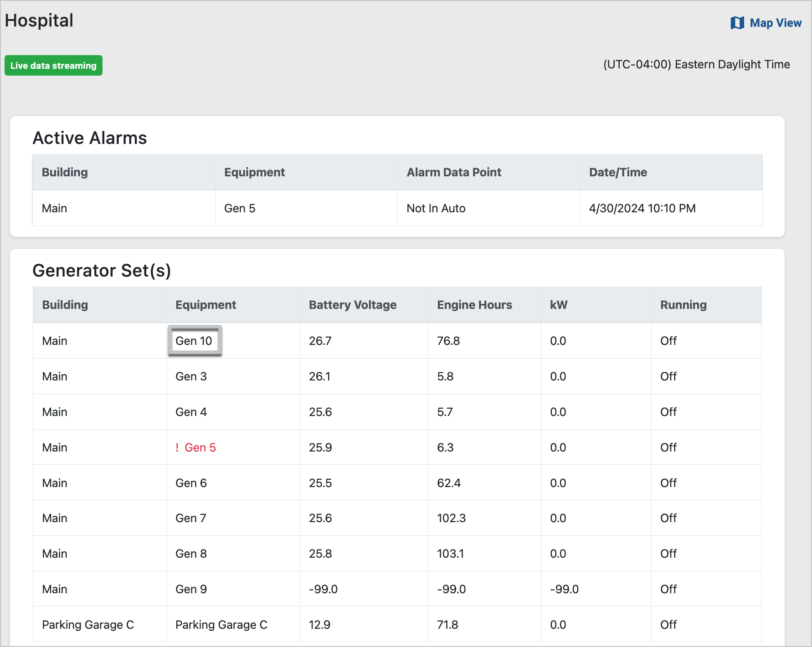The width and height of the screenshot is (812, 647).
Task: Open Parking Garage C in Equipment column
Action: (x=221, y=625)
